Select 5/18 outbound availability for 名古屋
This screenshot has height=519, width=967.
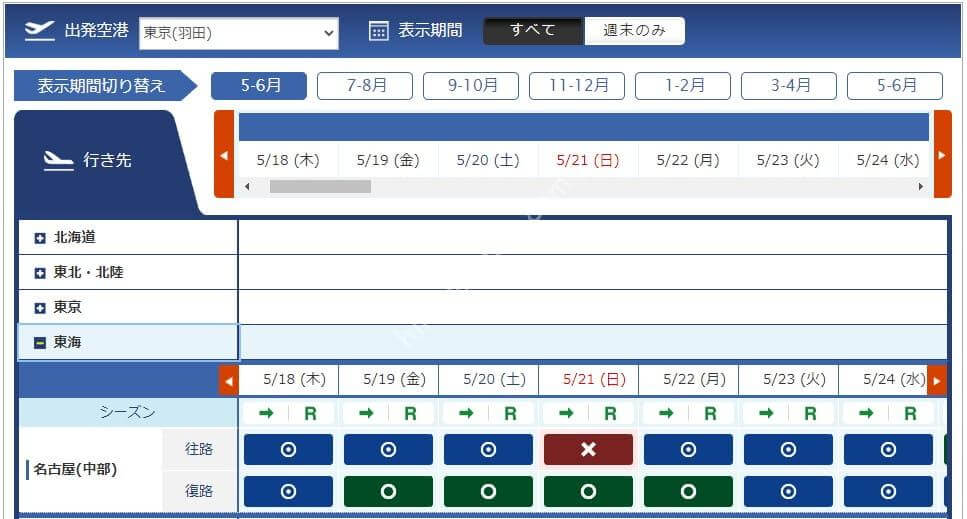click(288, 449)
